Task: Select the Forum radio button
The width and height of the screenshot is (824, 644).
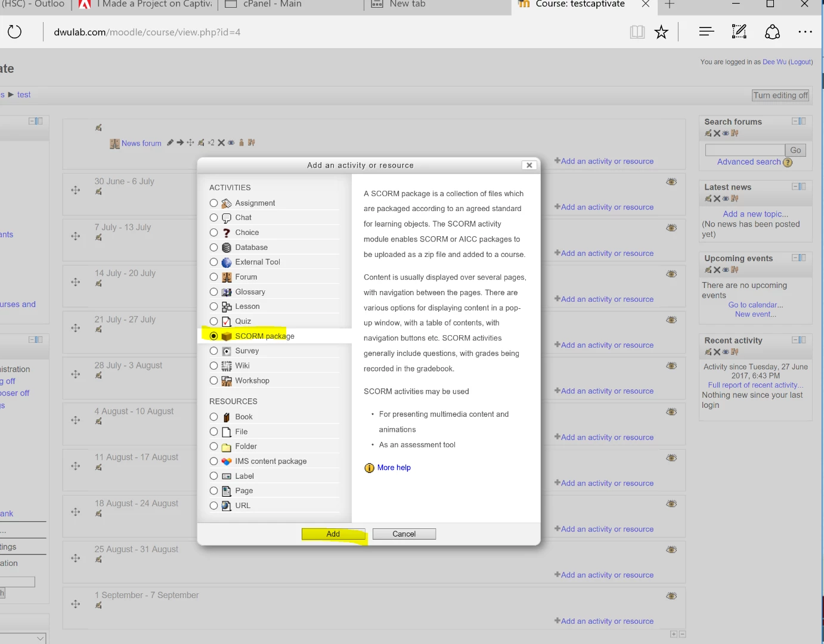Action: pos(213,277)
